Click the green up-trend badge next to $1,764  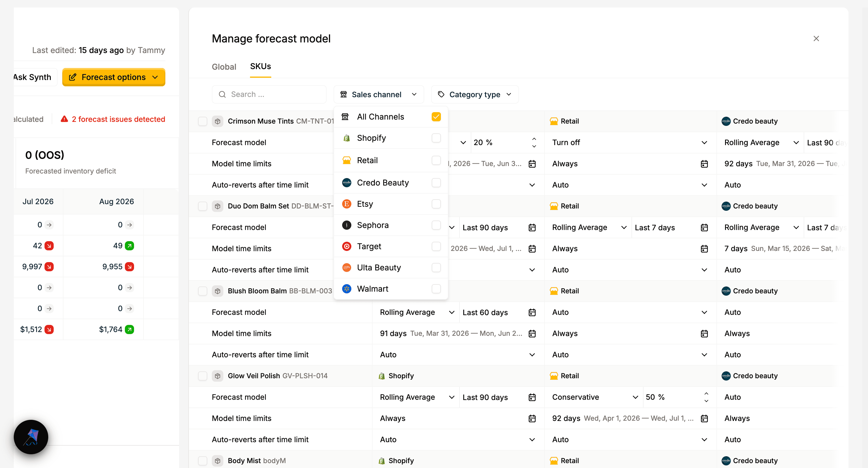(x=129, y=329)
